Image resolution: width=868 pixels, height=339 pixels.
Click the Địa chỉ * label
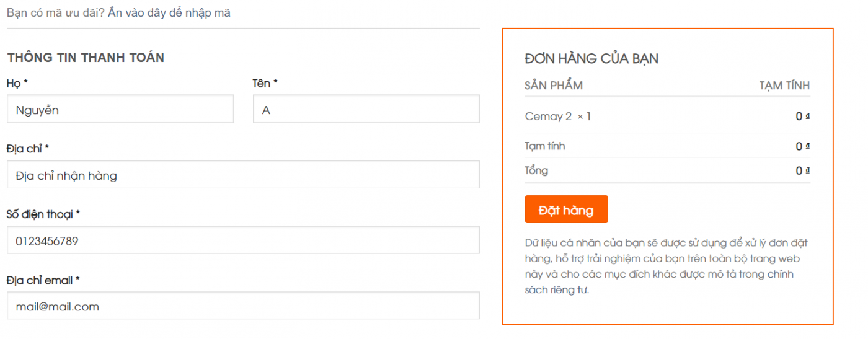click(28, 149)
